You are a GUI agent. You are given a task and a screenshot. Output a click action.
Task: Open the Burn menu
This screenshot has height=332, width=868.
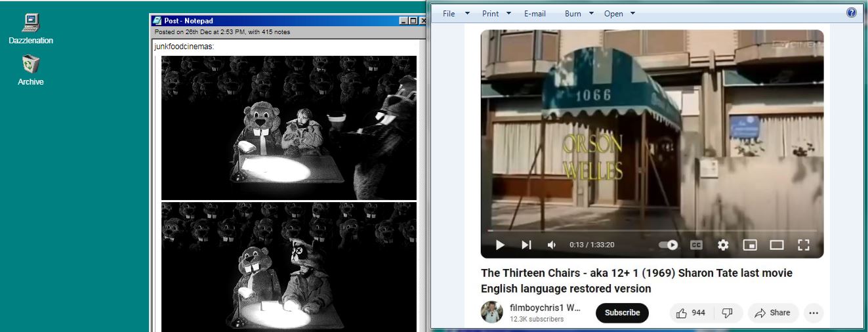(x=573, y=14)
